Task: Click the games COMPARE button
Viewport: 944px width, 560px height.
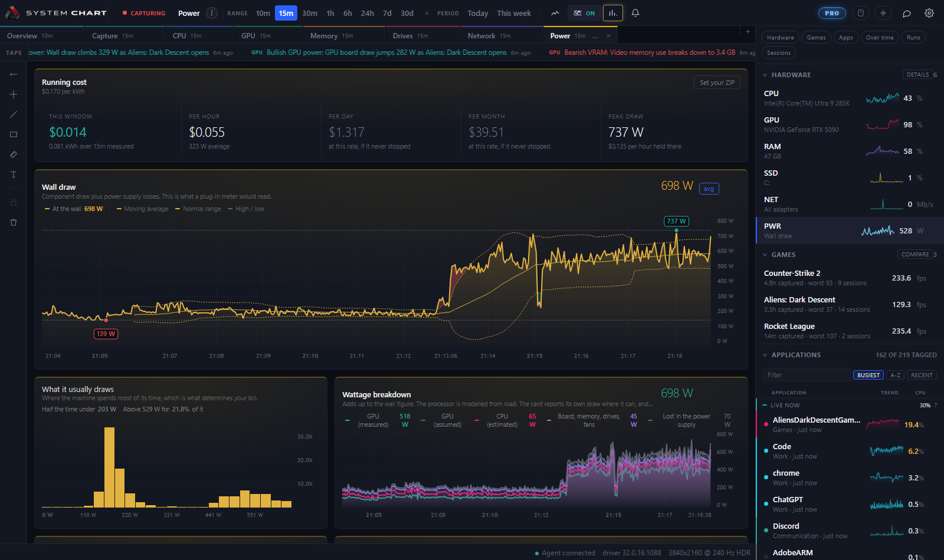Action: (x=916, y=255)
